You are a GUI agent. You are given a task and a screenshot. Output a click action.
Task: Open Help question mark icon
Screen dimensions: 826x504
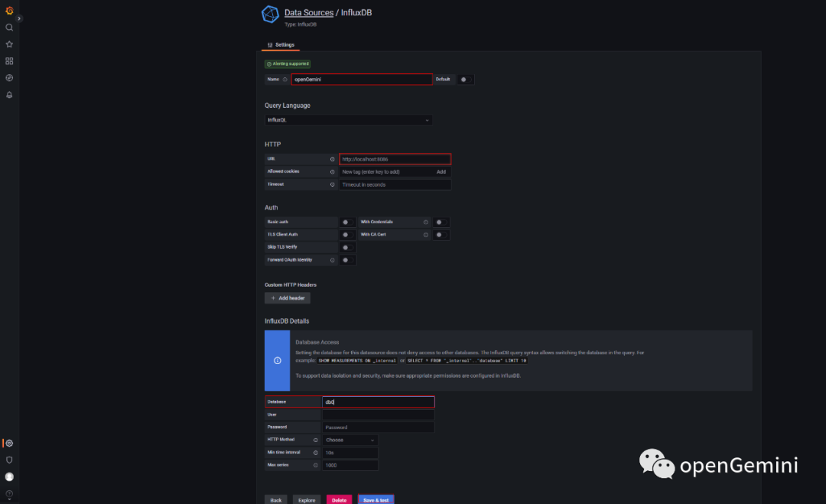9,494
